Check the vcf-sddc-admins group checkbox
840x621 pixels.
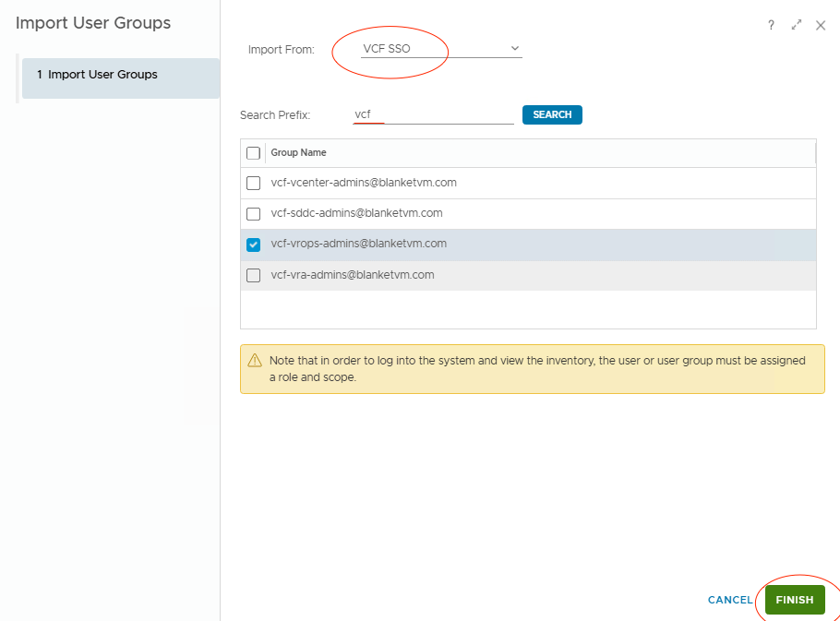254,214
